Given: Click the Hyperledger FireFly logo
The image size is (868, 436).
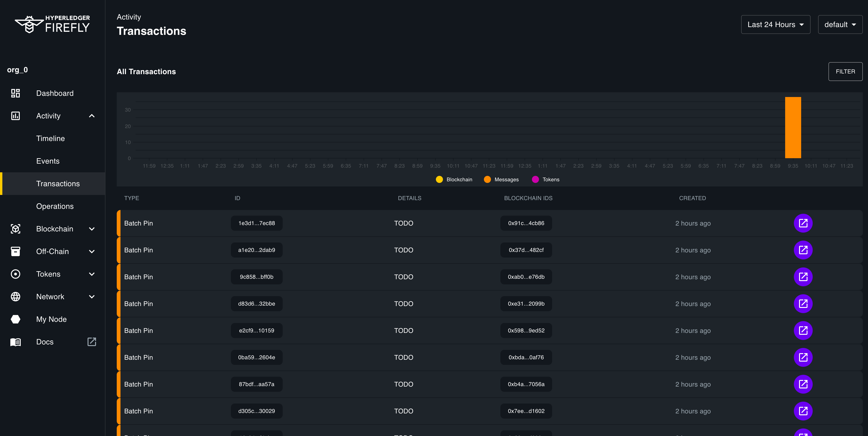Looking at the screenshot, I should [52, 24].
